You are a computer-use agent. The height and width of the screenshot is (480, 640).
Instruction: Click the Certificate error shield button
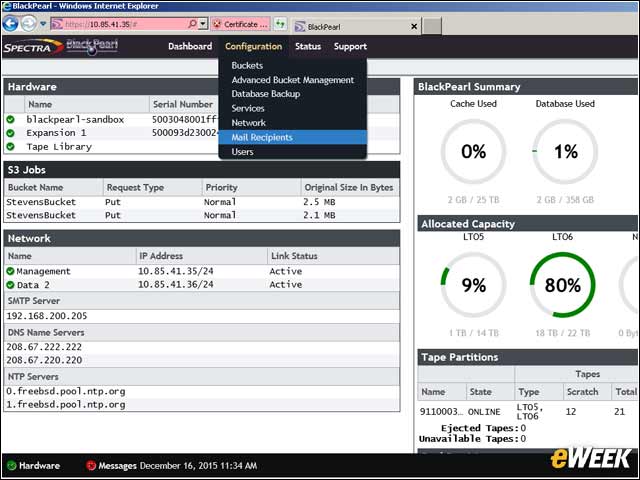tap(240, 24)
